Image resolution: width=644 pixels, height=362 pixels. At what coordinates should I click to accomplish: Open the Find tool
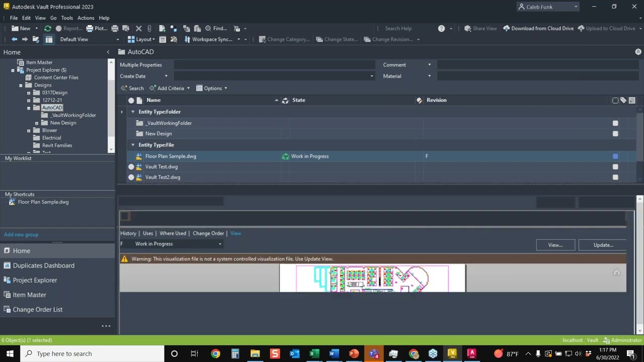[x=218, y=28]
